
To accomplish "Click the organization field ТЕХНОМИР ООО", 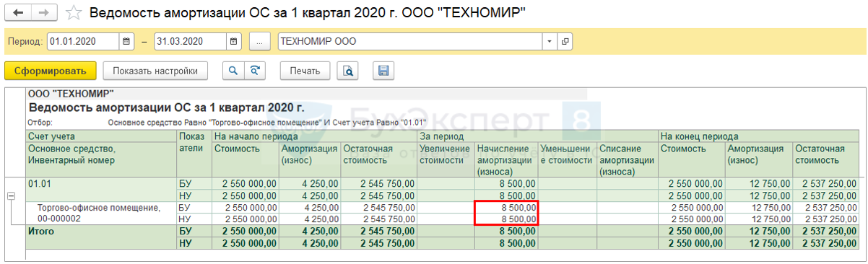I will [410, 42].
